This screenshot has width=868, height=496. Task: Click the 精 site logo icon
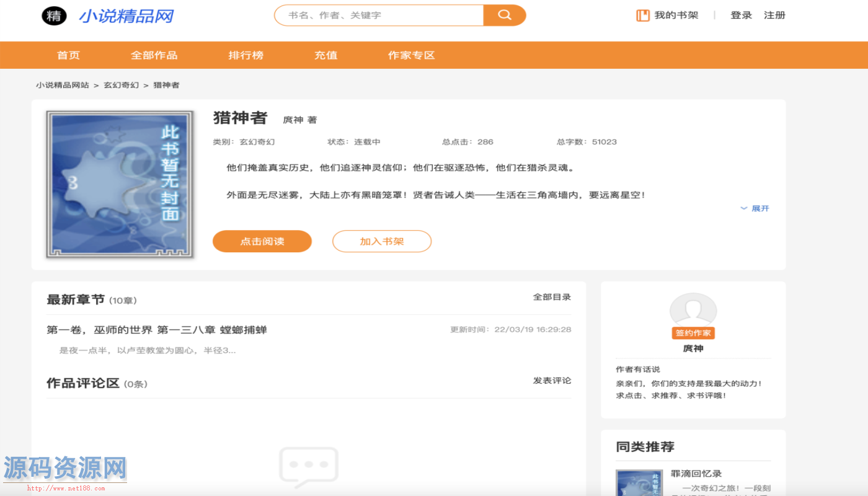click(x=54, y=16)
